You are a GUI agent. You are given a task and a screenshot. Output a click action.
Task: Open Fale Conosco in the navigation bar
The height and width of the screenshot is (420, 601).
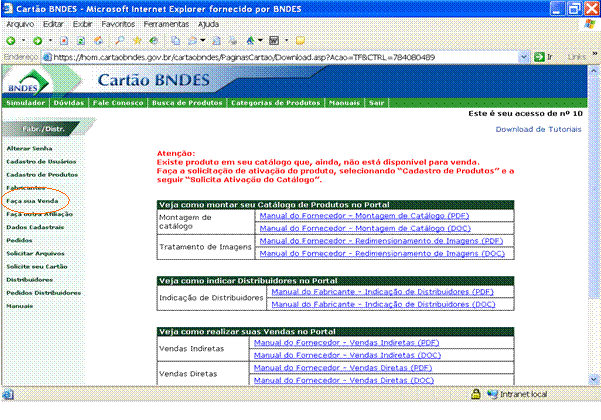pos(118,103)
